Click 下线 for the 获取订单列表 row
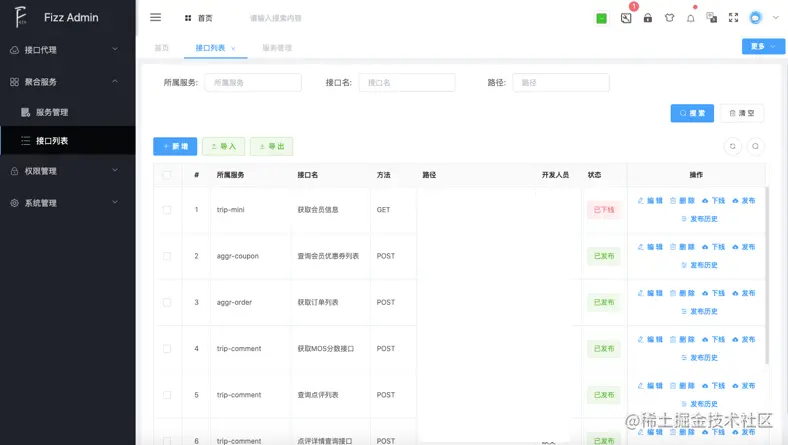 click(x=713, y=293)
